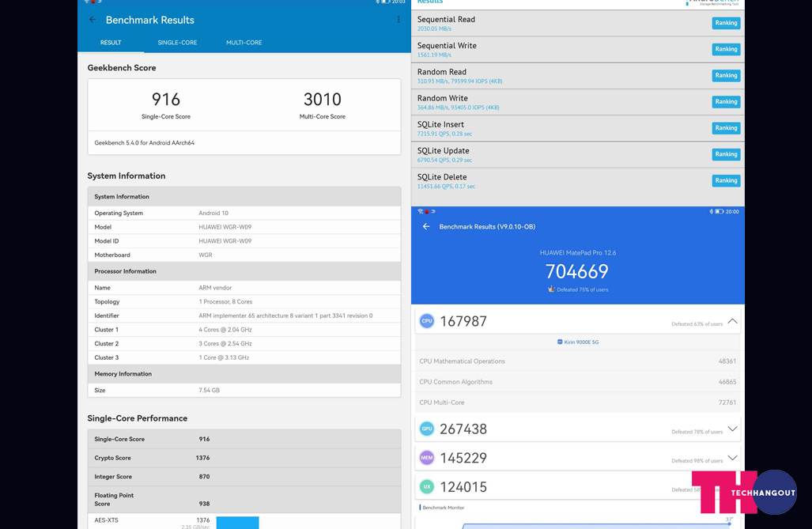Tap the MEM score 145229

[x=463, y=458]
